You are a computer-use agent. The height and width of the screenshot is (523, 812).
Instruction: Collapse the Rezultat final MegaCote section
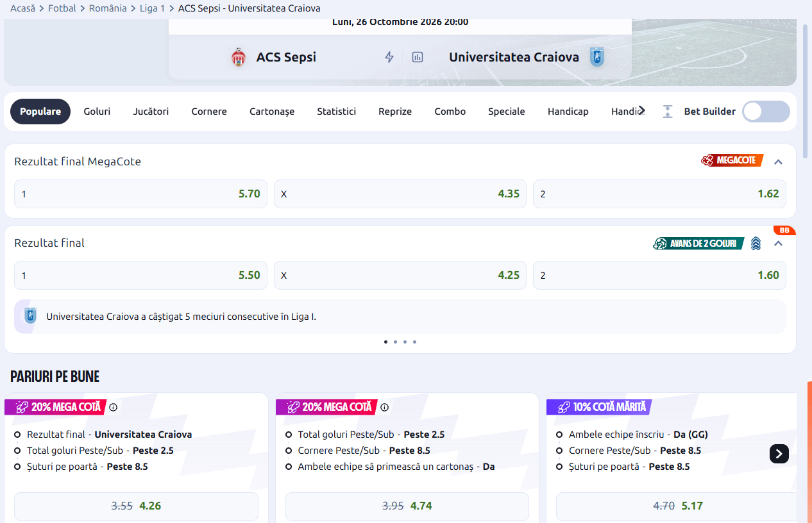[x=778, y=162]
